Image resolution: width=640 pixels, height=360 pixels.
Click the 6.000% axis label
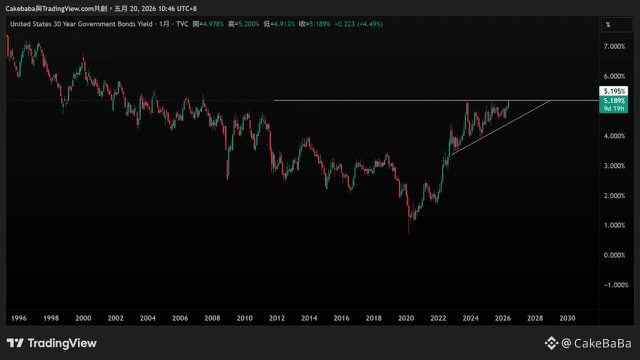[614, 76]
